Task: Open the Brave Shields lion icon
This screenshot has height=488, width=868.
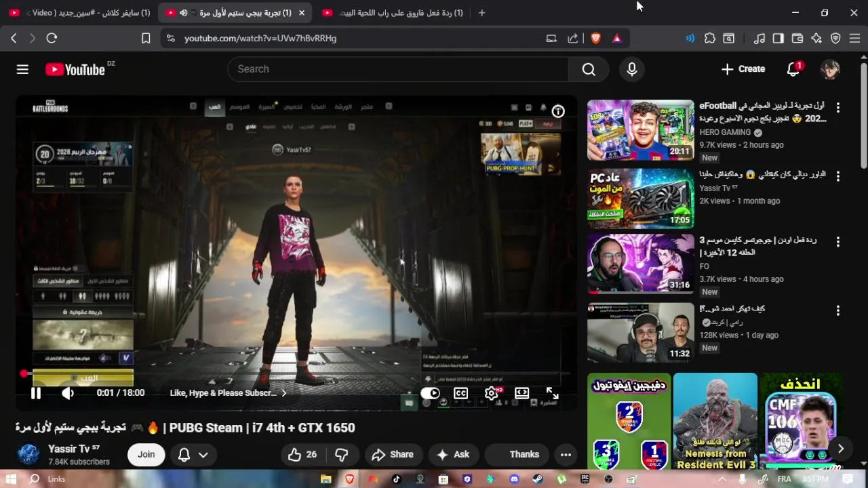Action: (x=595, y=39)
